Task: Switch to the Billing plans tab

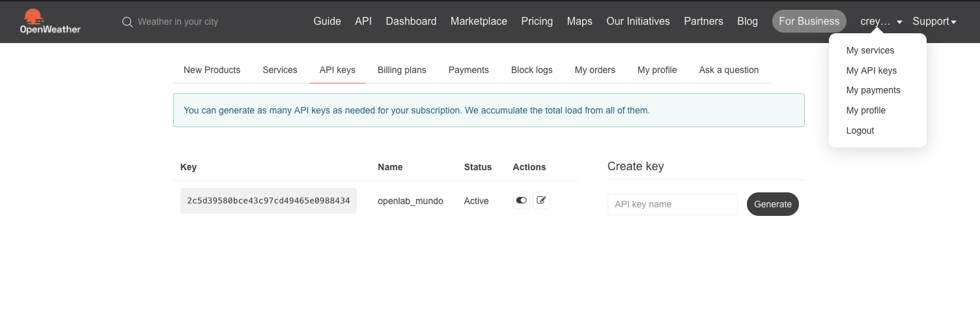Action: click(402, 70)
